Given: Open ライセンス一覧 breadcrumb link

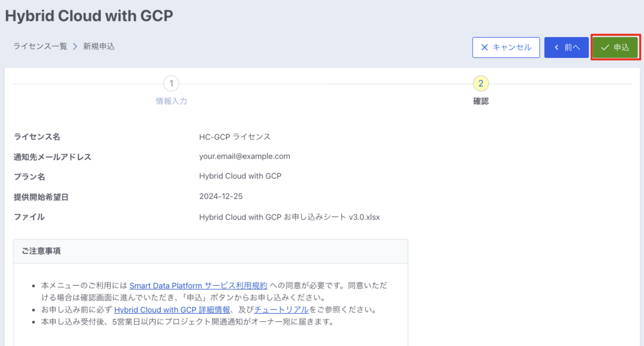Looking at the screenshot, I should pos(40,46).
